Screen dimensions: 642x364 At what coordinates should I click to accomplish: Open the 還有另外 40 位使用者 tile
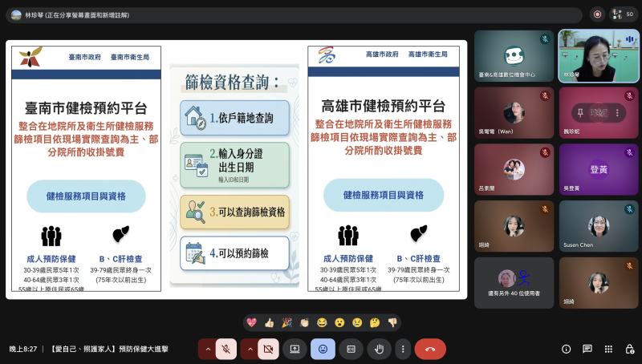point(514,282)
